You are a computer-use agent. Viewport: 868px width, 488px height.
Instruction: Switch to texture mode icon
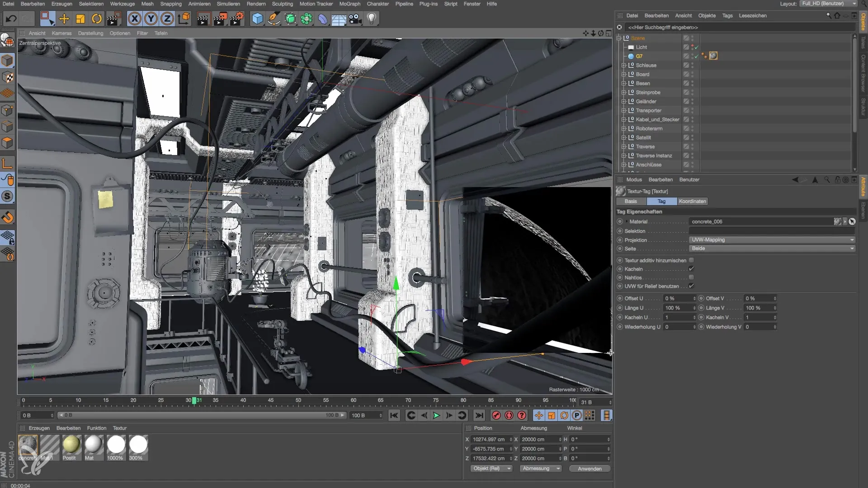pos(8,77)
